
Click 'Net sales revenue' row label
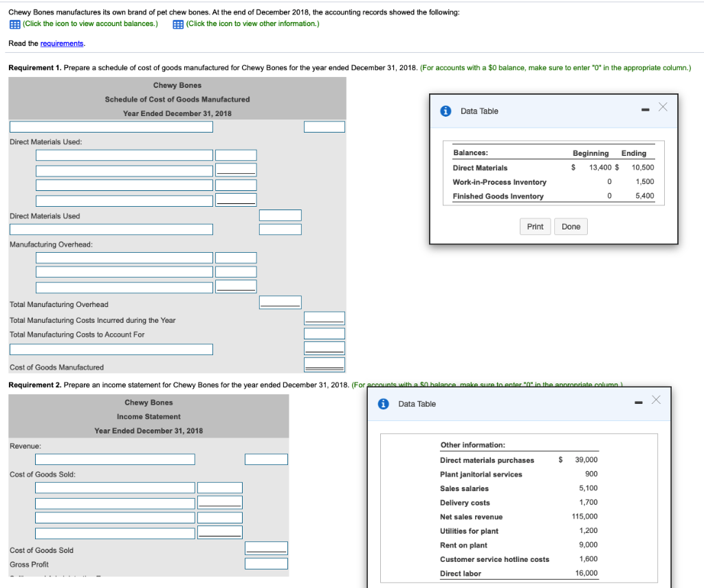[471, 517]
